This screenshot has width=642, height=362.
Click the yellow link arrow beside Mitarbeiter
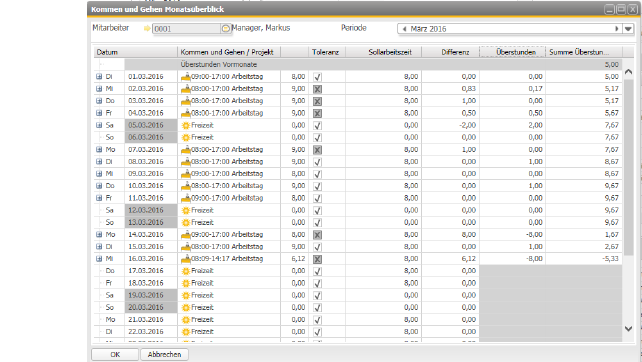tap(147, 28)
